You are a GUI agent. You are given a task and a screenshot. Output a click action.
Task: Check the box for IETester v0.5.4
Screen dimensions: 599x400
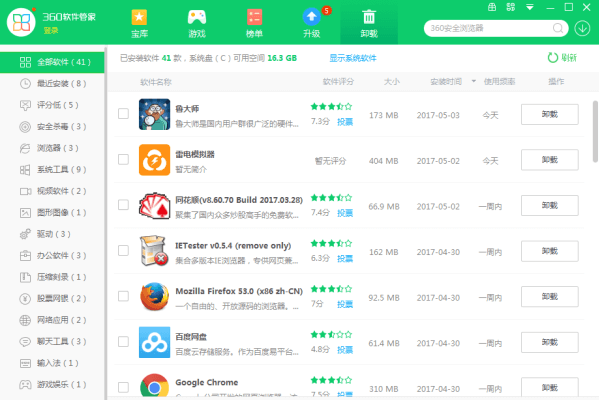pyautogui.click(x=123, y=250)
